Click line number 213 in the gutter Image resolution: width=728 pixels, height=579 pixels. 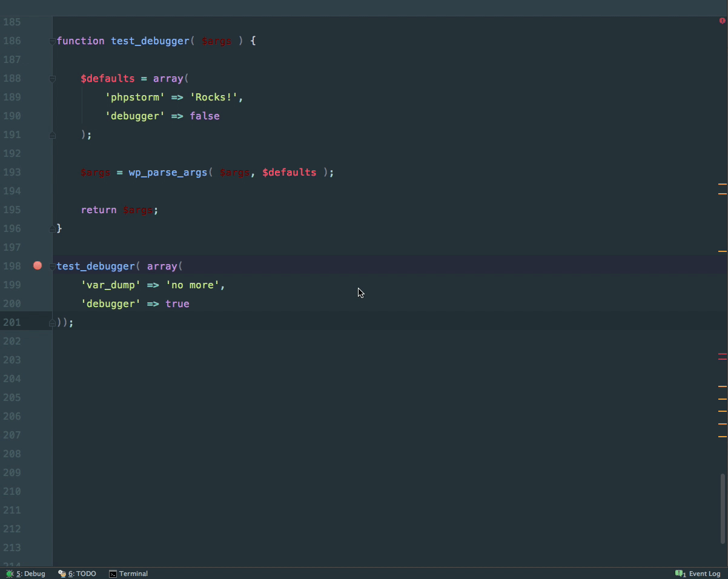coord(12,548)
